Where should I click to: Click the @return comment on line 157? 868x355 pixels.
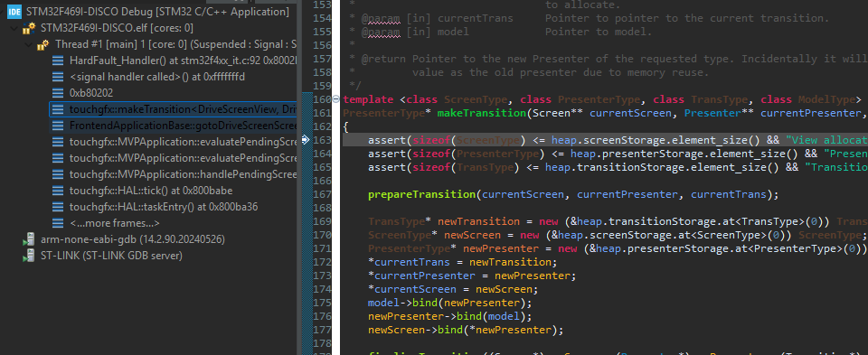(615, 59)
